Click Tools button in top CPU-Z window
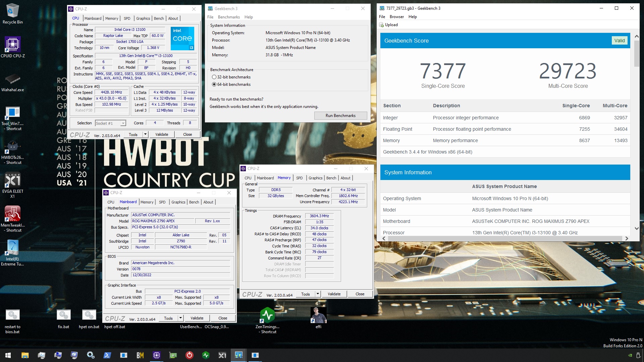The height and width of the screenshot is (362, 644). click(x=133, y=134)
